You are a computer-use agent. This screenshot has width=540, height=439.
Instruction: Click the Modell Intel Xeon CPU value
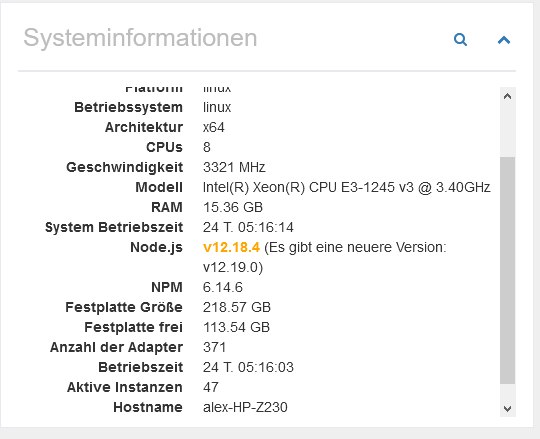(346, 187)
